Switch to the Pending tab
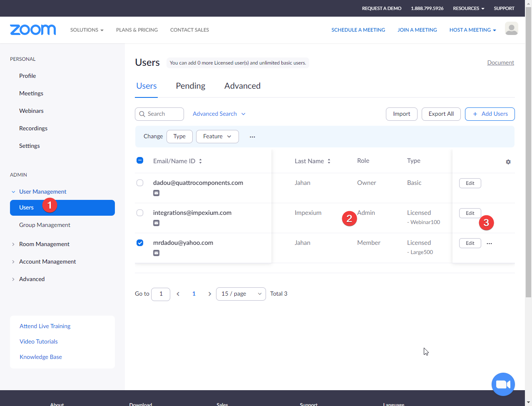Image resolution: width=532 pixels, height=406 pixels. (x=191, y=86)
